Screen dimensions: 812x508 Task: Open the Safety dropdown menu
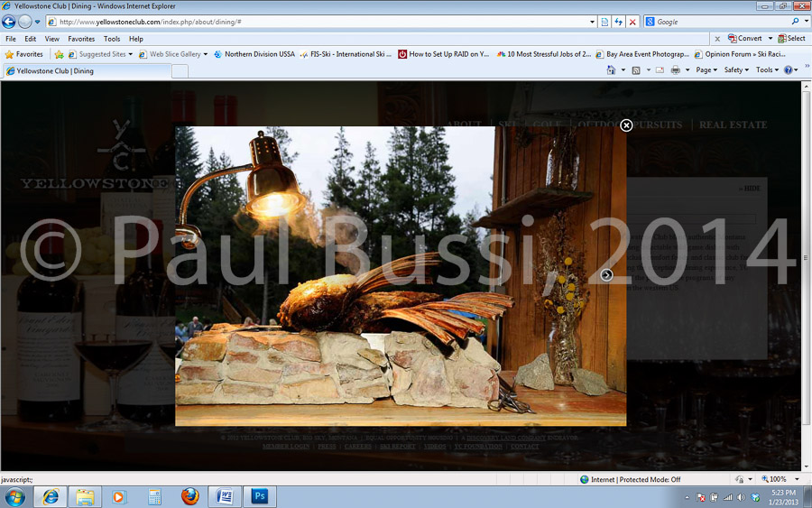(x=736, y=69)
